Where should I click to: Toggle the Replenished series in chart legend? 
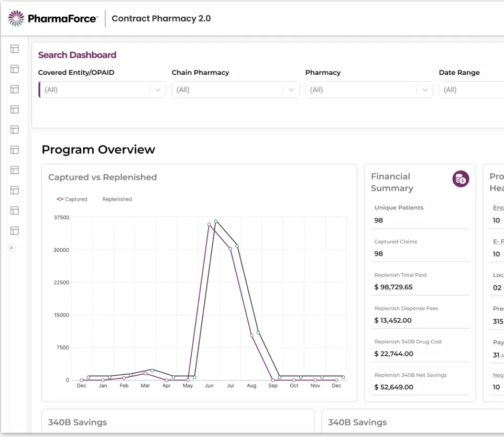click(117, 199)
